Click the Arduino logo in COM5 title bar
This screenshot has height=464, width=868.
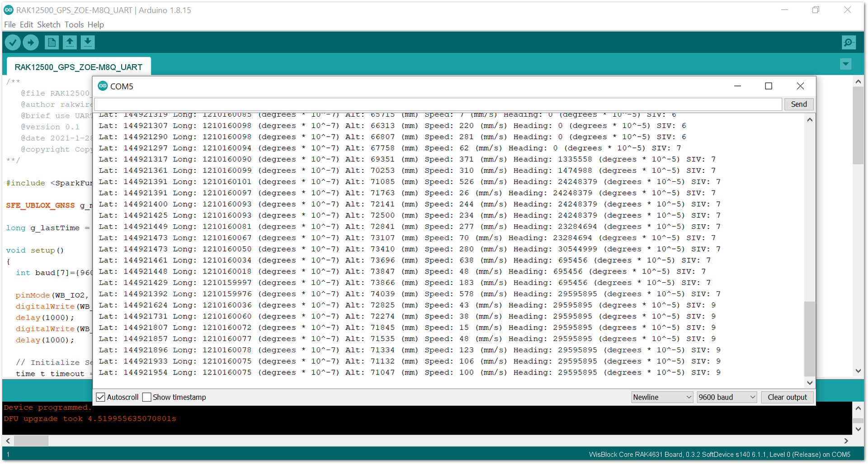click(x=103, y=86)
